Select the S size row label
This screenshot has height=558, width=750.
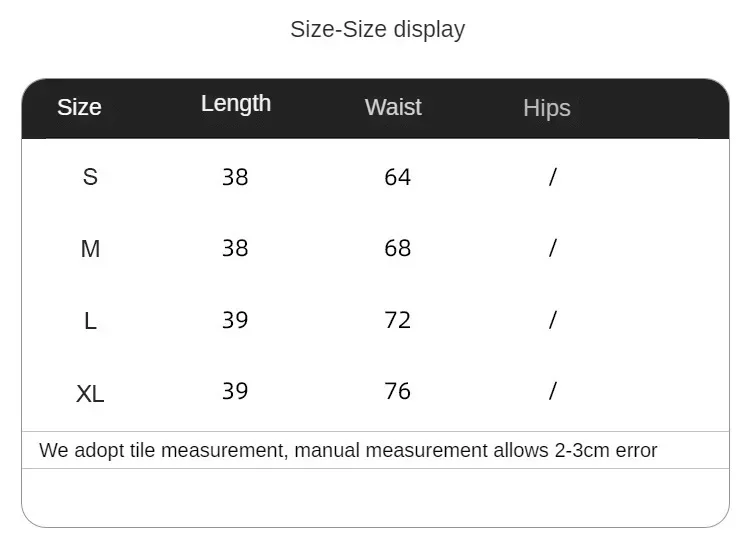coord(90,177)
